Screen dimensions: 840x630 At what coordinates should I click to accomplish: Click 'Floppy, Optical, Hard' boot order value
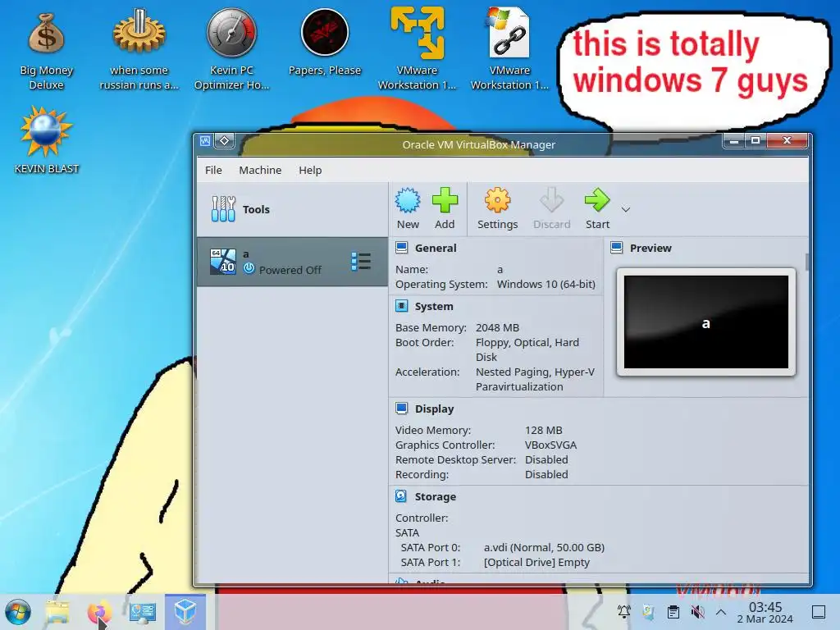coord(527,342)
